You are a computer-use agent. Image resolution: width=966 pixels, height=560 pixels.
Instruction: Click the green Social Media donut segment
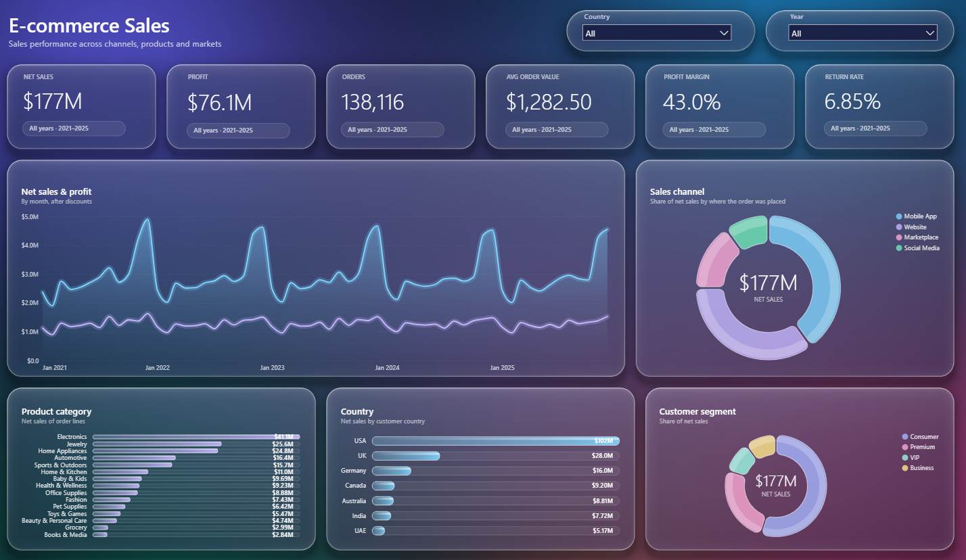750,232
